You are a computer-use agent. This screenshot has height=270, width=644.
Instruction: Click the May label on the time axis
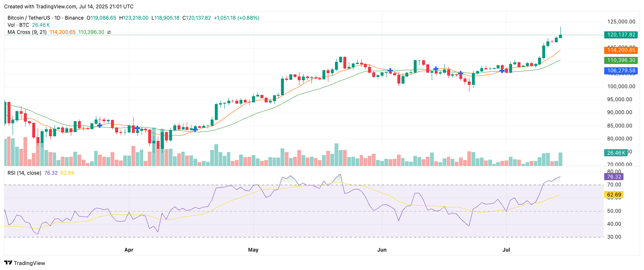pos(253,250)
